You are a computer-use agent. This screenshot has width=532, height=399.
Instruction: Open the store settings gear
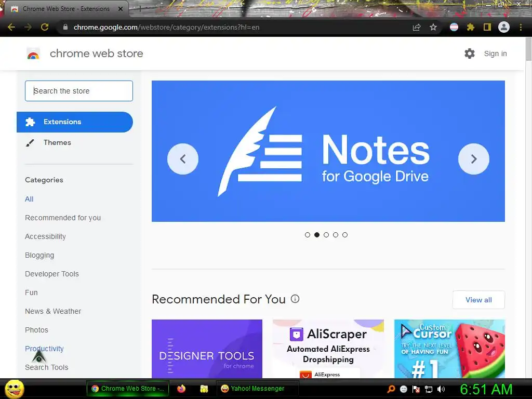(x=470, y=54)
